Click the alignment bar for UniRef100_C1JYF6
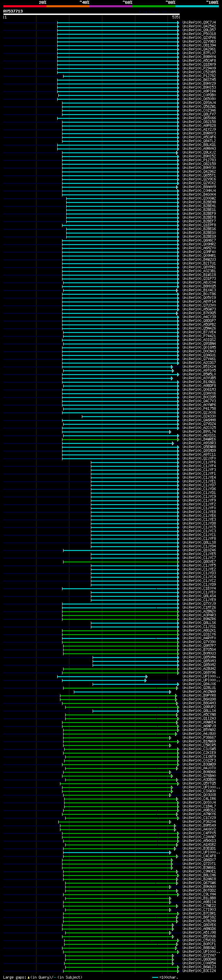 [x=135, y=462]
